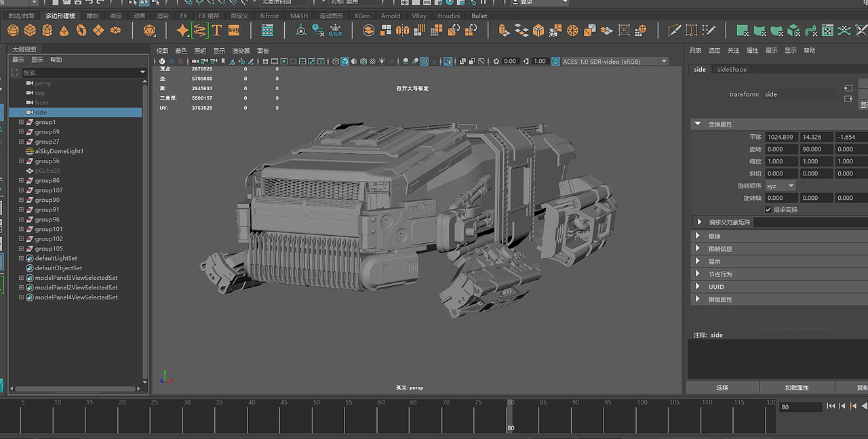Jump to start of playback range

pyautogui.click(x=831, y=406)
